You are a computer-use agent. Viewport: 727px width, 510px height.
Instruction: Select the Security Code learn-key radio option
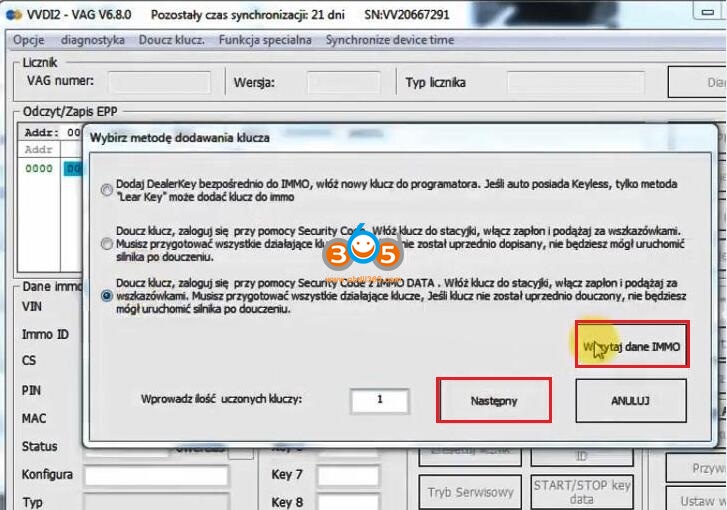click(107, 243)
